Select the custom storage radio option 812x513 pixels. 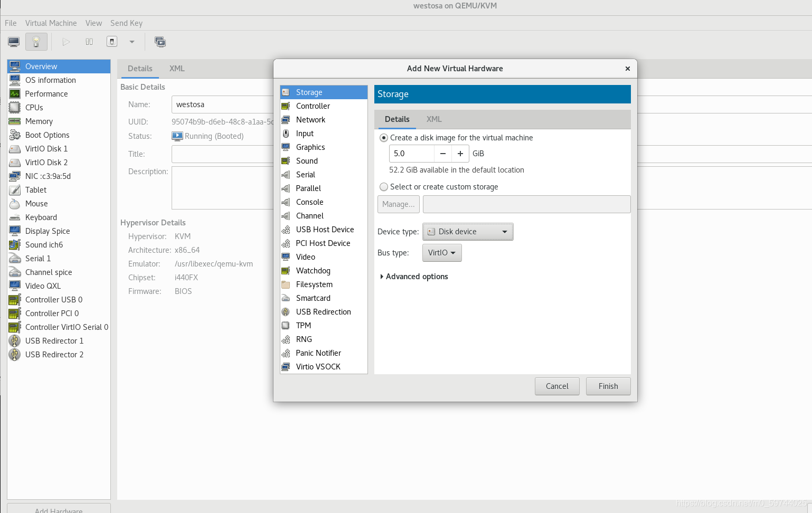383,186
